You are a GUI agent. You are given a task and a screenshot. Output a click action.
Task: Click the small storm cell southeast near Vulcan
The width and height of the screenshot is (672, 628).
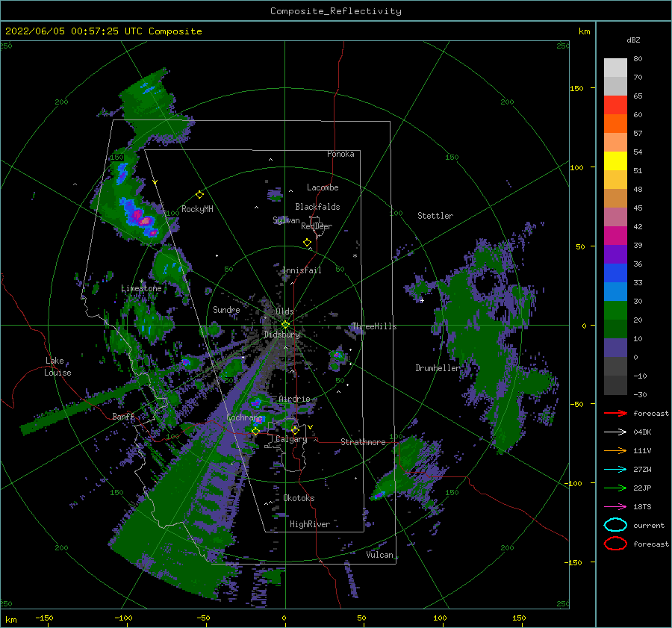click(x=379, y=495)
